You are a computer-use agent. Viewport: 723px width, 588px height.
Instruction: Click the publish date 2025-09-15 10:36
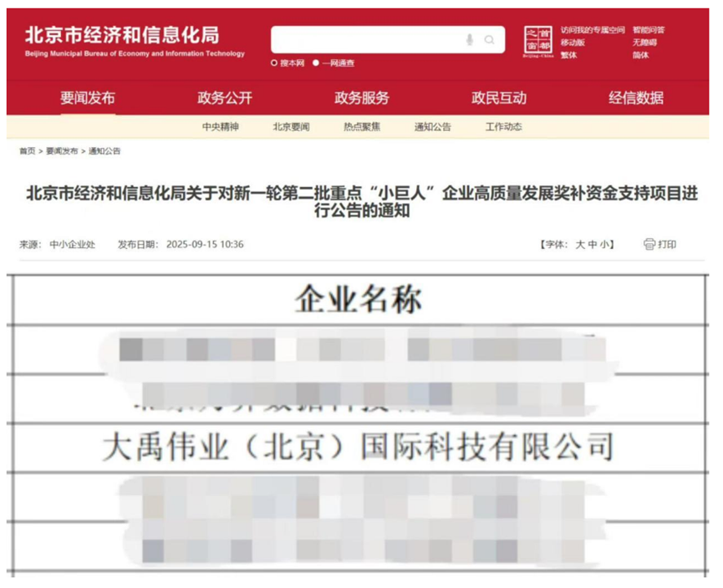coord(205,244)
